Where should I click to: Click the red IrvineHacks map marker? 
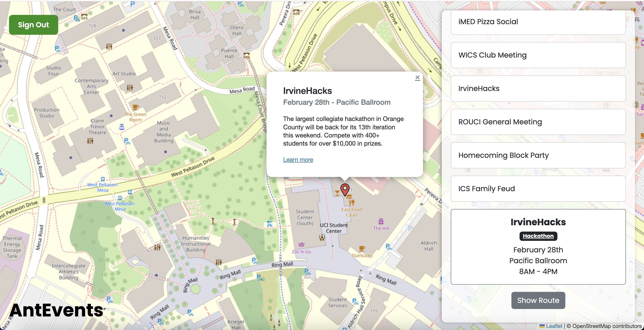tap(345, 189)
